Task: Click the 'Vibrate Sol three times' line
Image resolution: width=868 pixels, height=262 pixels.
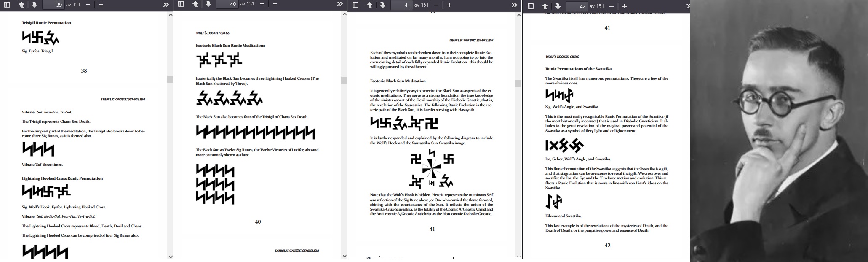Action: 42,165
